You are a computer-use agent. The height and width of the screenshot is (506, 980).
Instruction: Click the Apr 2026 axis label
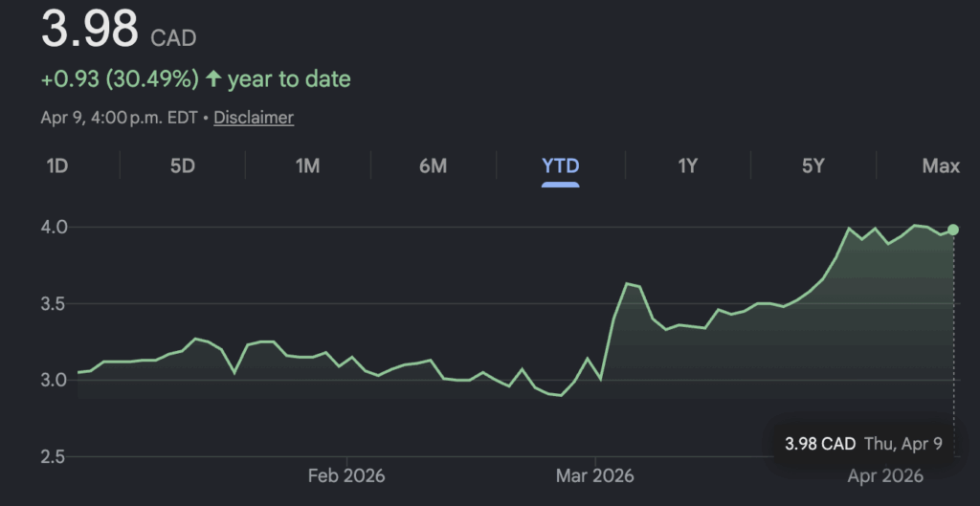[x=885, y=475]
